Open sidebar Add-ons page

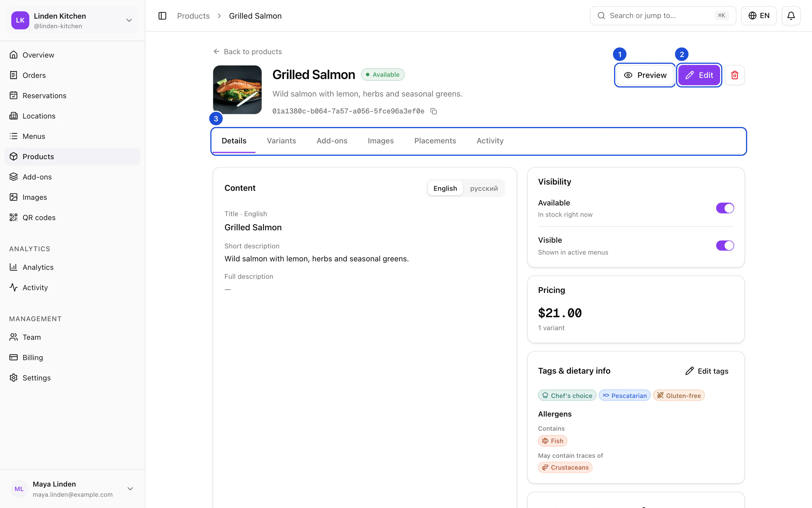point(72,177)
